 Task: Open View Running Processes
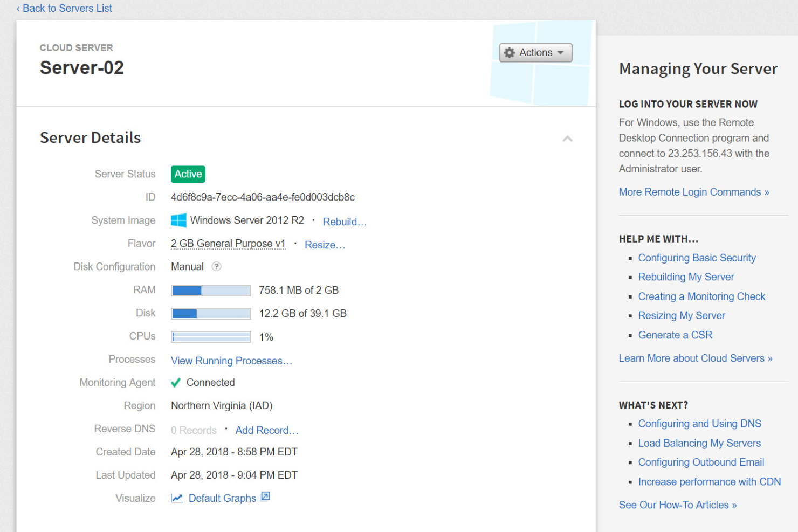point(231,360)
